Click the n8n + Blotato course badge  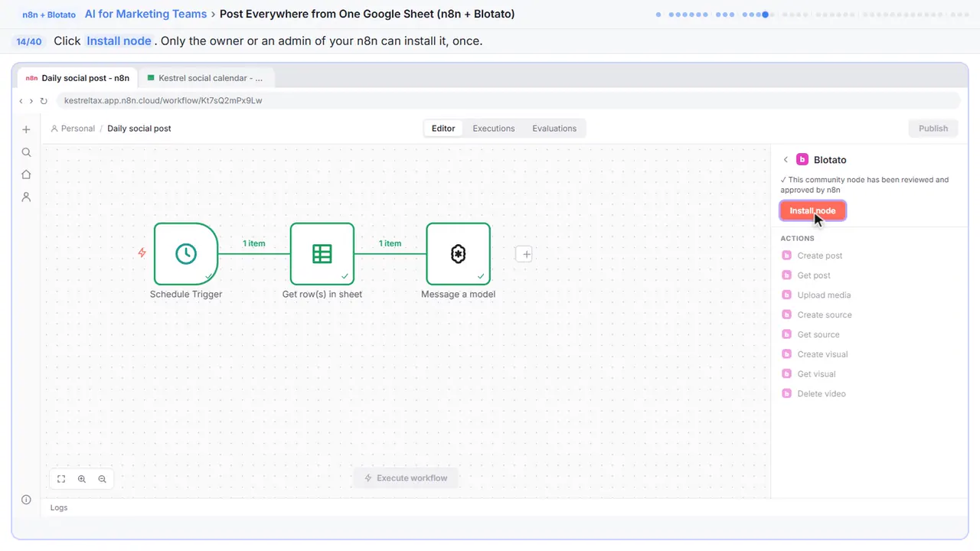pyautogui.click(x=49, y=15)
